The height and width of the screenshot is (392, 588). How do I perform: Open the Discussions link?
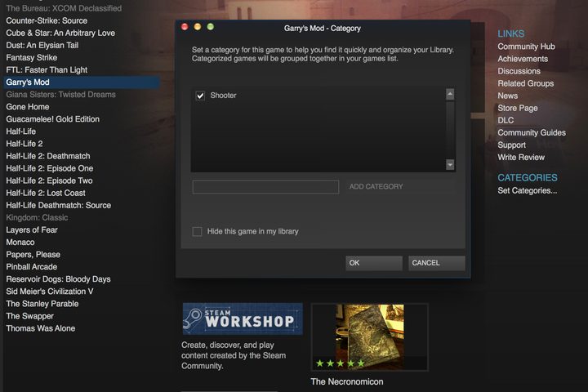(519, 71)
